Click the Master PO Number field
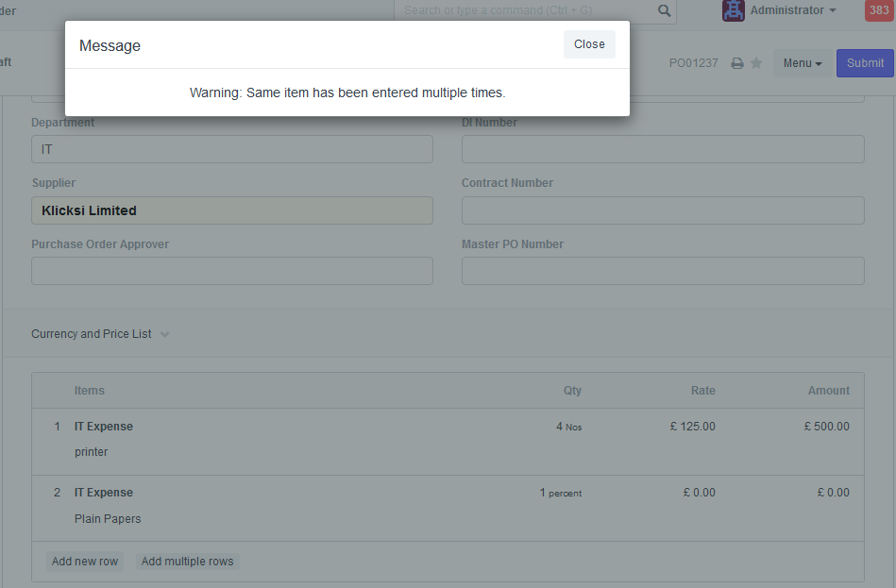The height and width of the screenshot is (588, 896). pyautogui.click(x=663, y=271)
